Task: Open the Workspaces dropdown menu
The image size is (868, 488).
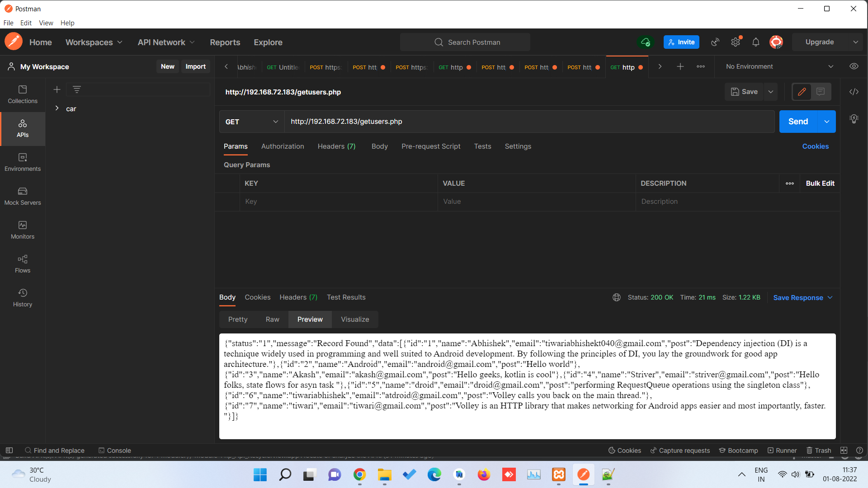Action: tap(94, 42)
